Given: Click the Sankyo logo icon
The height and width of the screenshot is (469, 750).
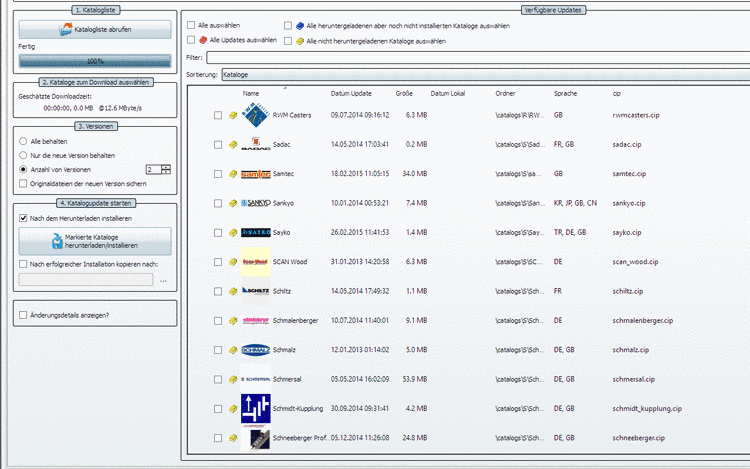Looking at the screenshot, I should point(255,203).
